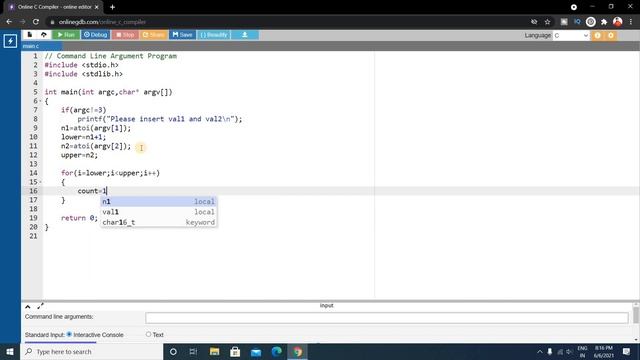Select Interactive Console radio button
640x360 pixels.
(69, 334)
